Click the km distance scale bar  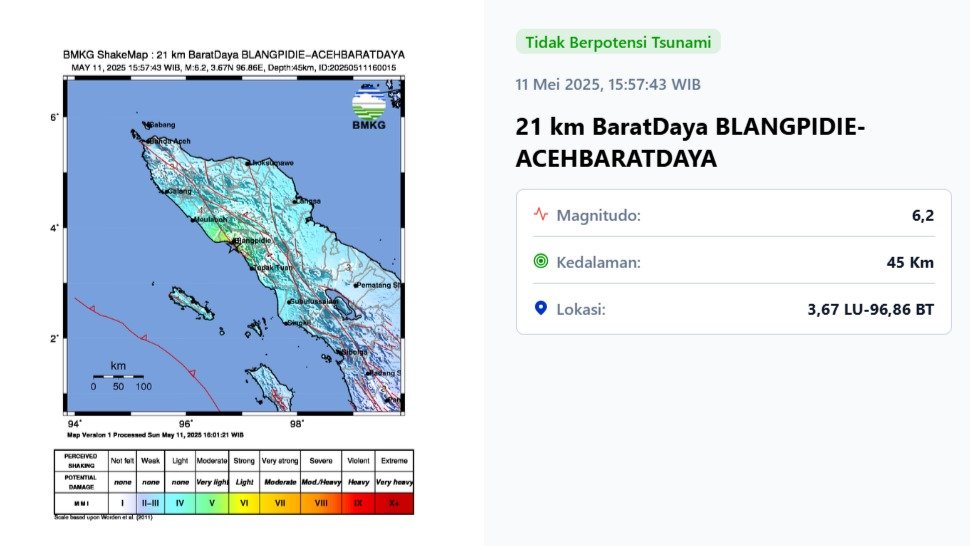(118, 376)
